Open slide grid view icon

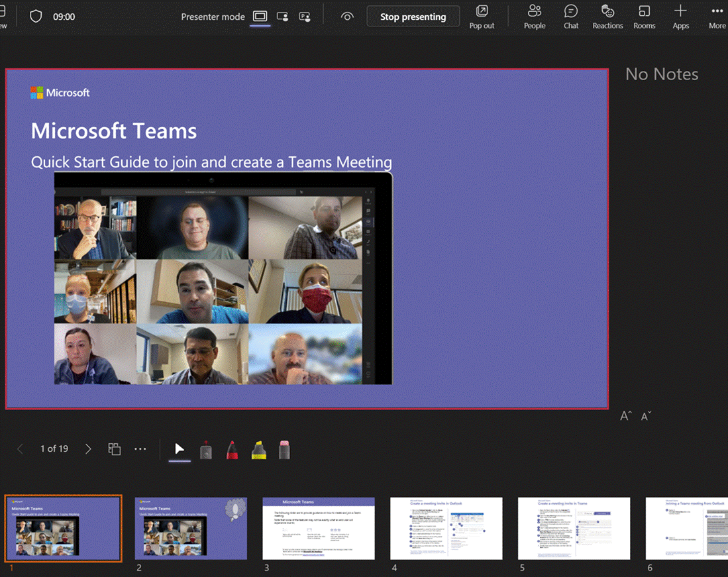pyautogui.click(x=114, y=449)
